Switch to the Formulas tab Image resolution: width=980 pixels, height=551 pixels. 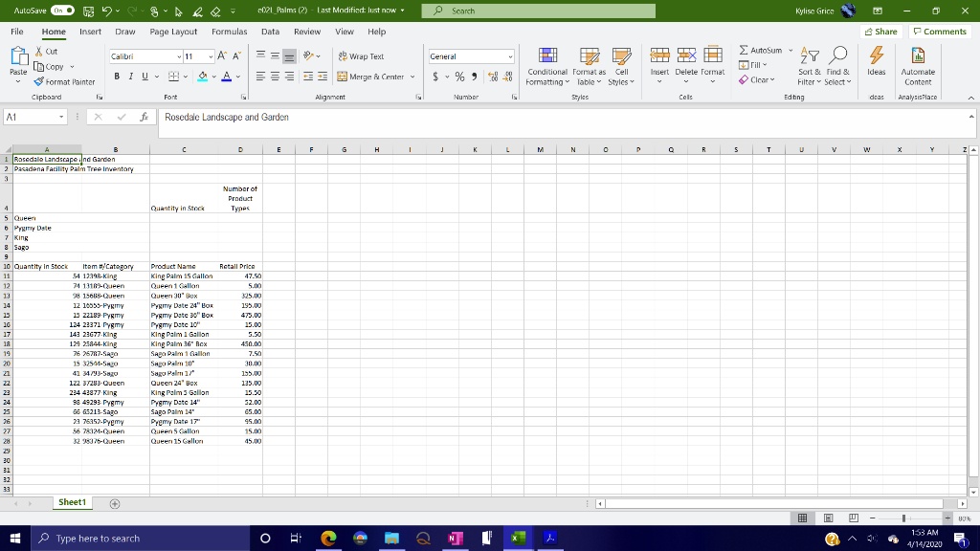(229, 32)
